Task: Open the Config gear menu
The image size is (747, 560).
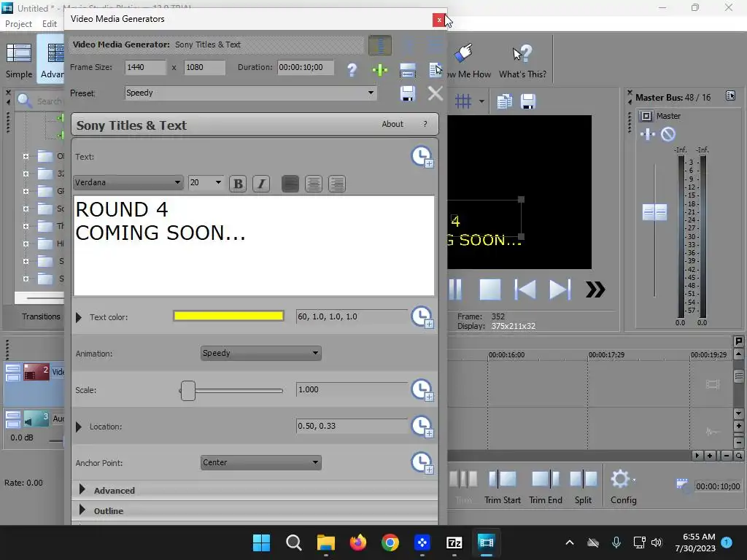Action: coord(623,487)
